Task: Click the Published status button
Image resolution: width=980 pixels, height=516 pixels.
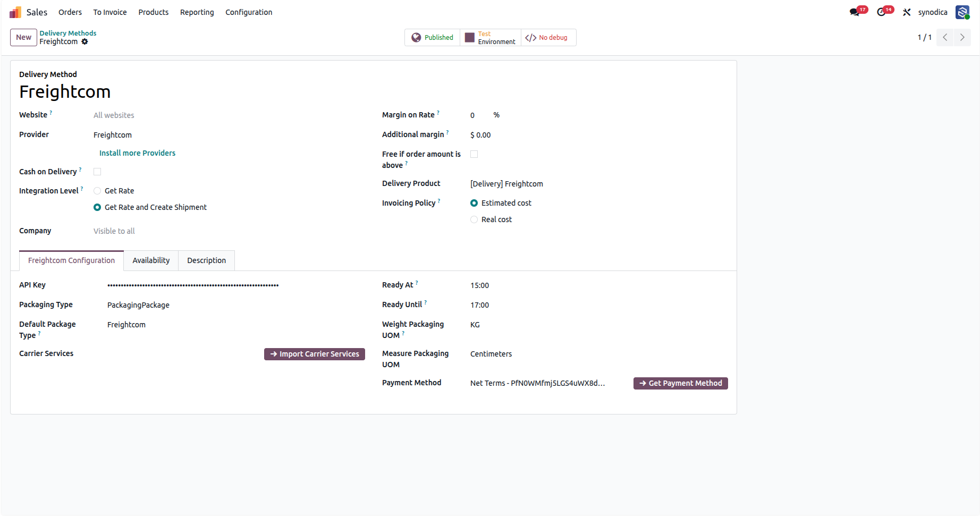Action: click(x=432, y=38)
